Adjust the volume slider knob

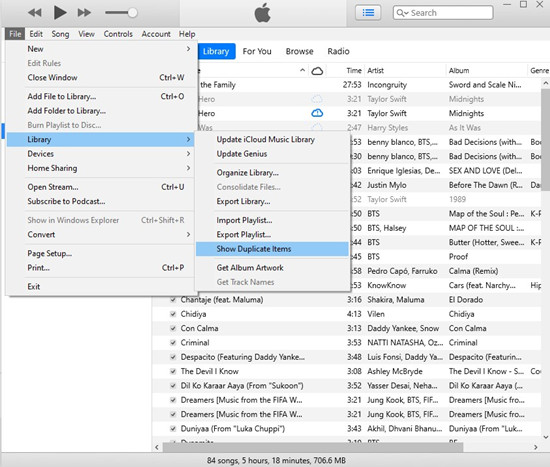click(x=133, y=13)
